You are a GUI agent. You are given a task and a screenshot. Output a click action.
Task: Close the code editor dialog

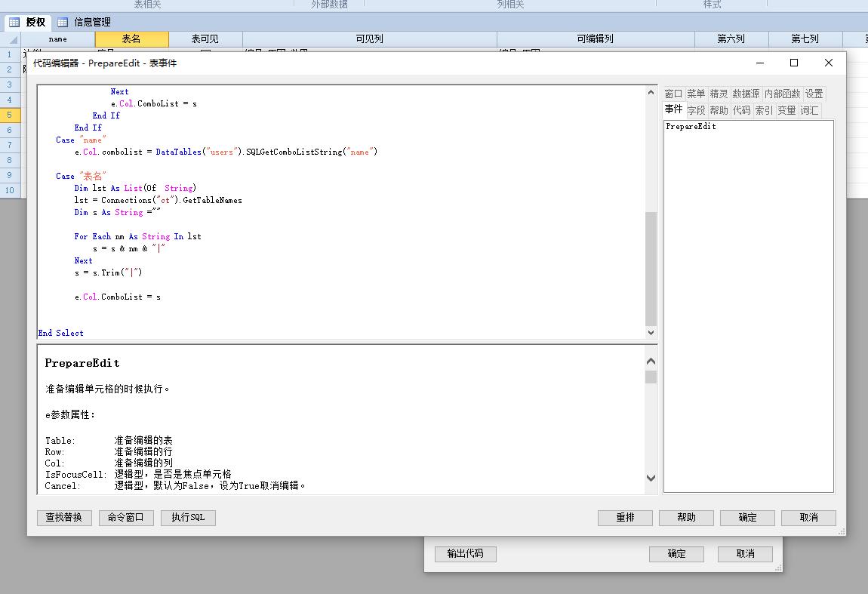(x=828, y=63)
